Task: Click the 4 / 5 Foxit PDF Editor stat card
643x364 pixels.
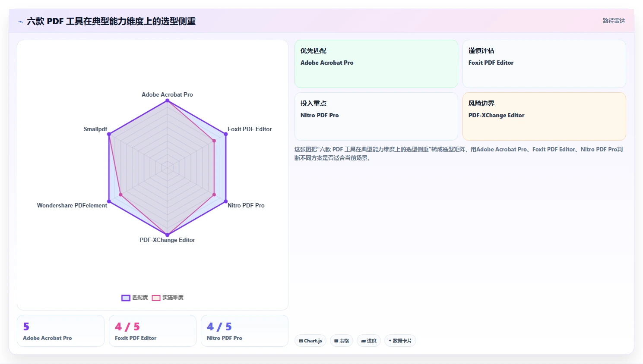Action: (x=152, y=331)
